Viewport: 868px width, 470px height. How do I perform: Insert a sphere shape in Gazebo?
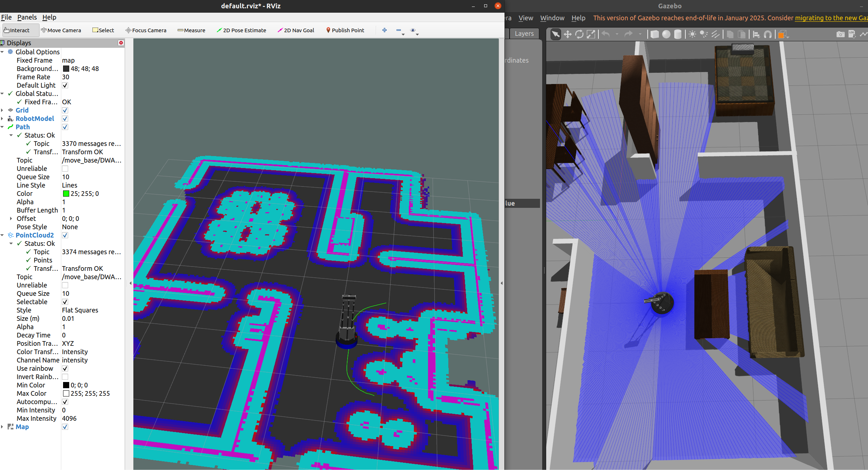(x=666, y=34)
